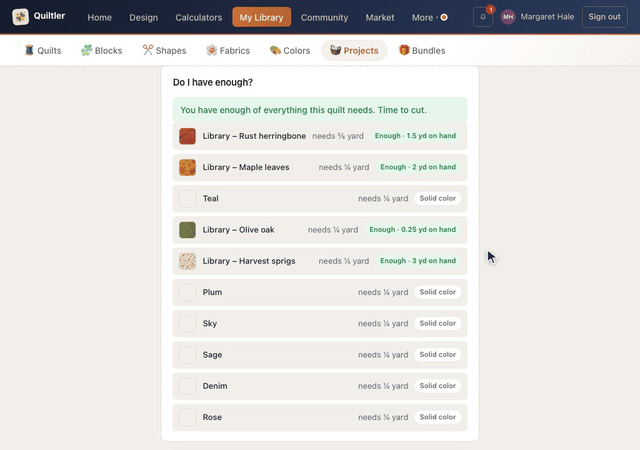Click the Maple leaves fabric thumbnail
Image resolution: width=640 pixels, height=450 pixels.
coord(187,167)
